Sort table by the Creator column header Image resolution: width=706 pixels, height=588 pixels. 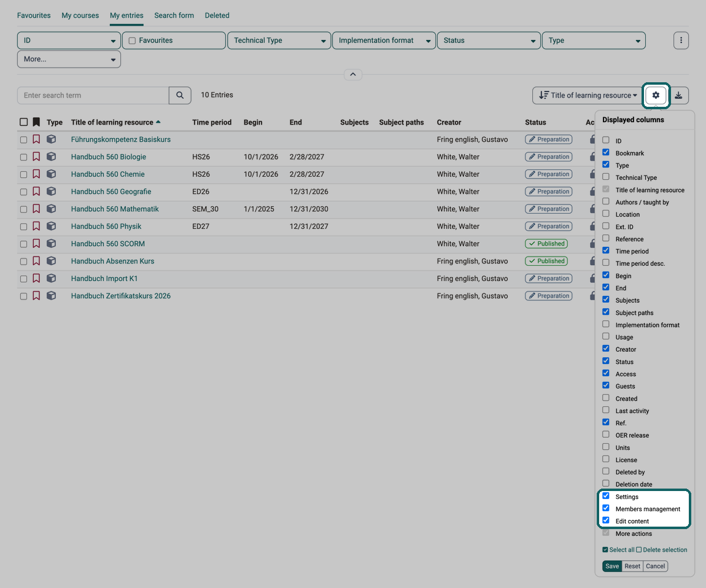coord(449,122)
